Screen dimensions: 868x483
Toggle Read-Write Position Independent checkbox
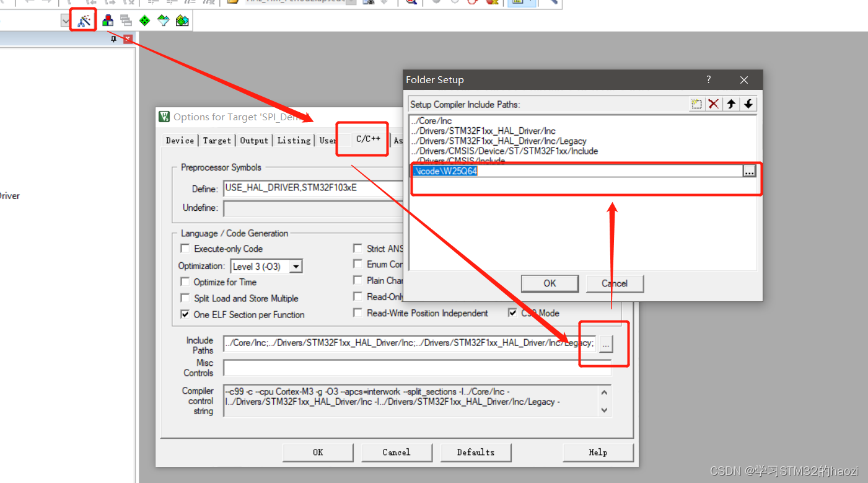tap(357, 313)
